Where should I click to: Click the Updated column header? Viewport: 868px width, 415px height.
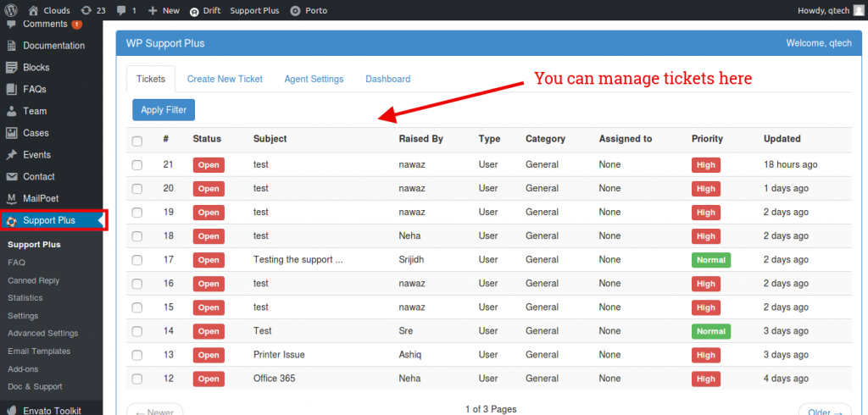[782, 139]
